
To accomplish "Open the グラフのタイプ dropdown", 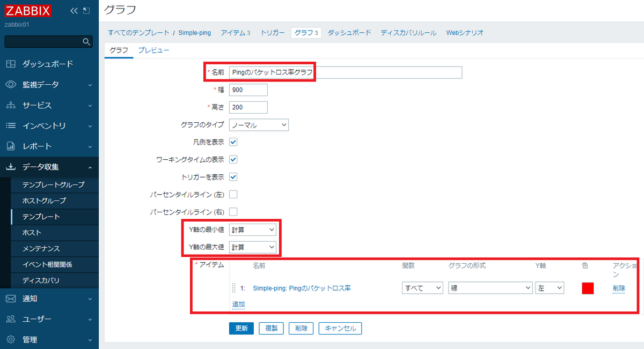I will pyautogui.click(x=259, y=124).
